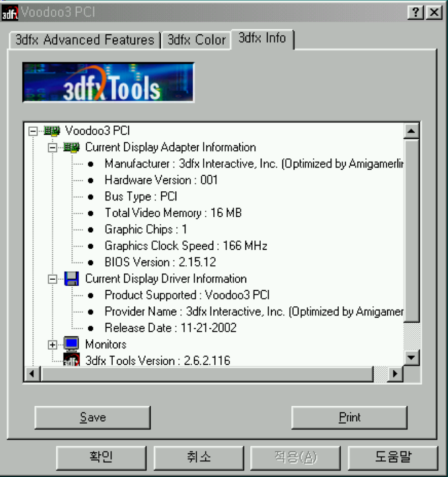Click the 3dfx Tools Version logo icon
Screen dimensions: 448x477
[x=71, y=360]
